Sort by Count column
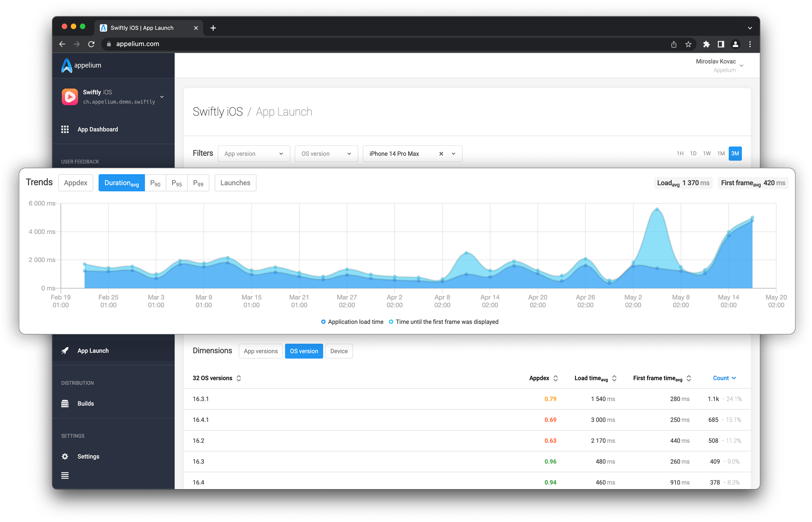The height and width of the screenshot is (522, 812). [x=724, y=378]
